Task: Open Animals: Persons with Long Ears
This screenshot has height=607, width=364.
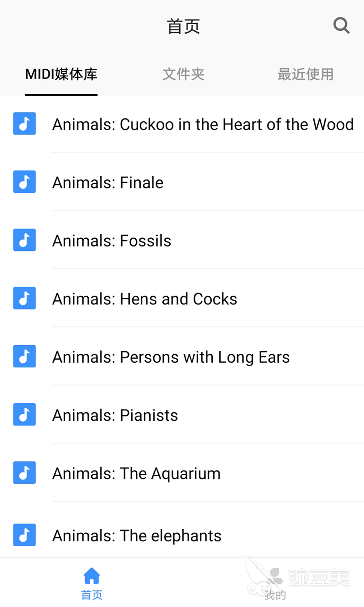Action: tap(171, 357)
